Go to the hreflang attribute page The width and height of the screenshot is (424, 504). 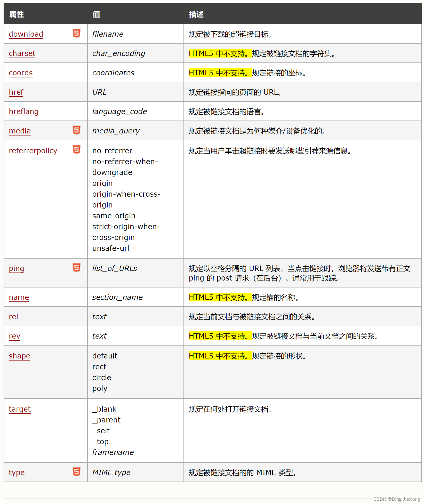click(24, 111)
